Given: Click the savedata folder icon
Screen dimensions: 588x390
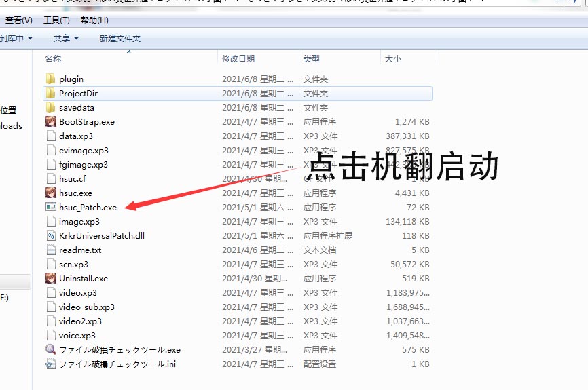Looking at the screenshot, I should [51, 108].
